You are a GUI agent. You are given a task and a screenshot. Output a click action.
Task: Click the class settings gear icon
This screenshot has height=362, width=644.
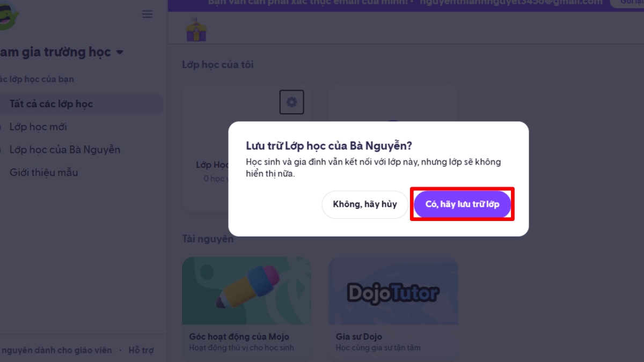(291, 102)
